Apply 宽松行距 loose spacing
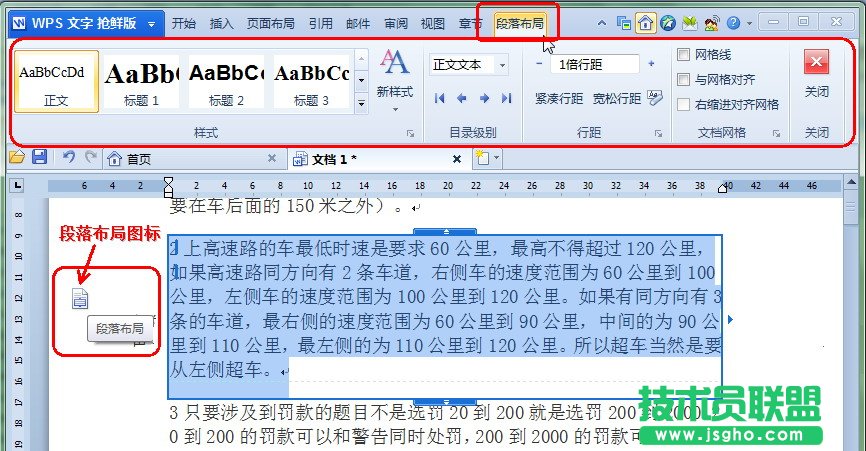 click(617, 98)
